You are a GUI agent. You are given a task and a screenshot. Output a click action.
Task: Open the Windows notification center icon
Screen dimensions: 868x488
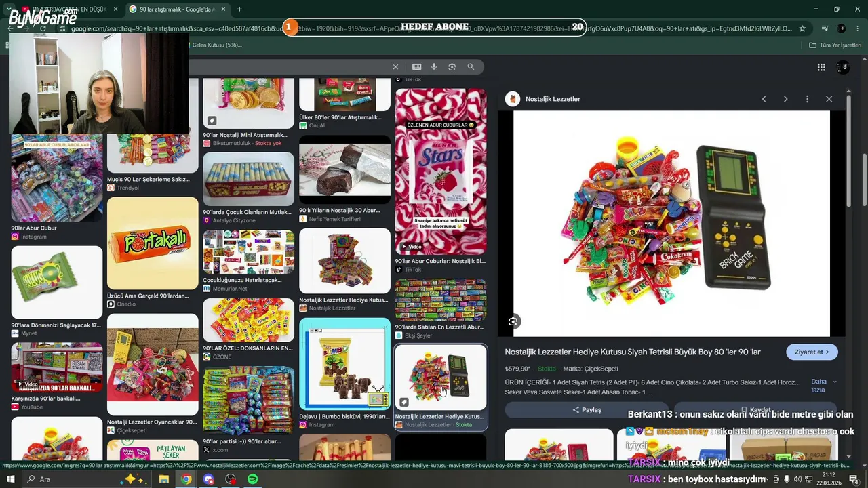coord(854,479)
